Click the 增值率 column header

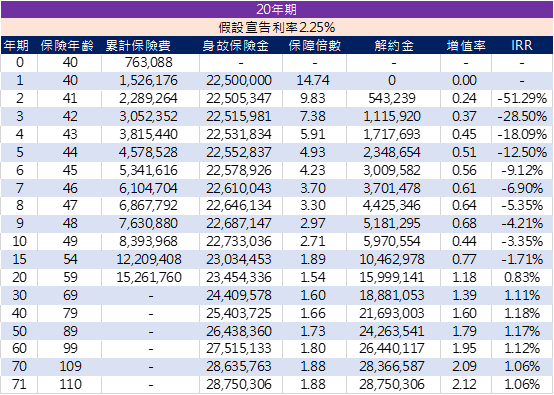(x=466, y=46)
